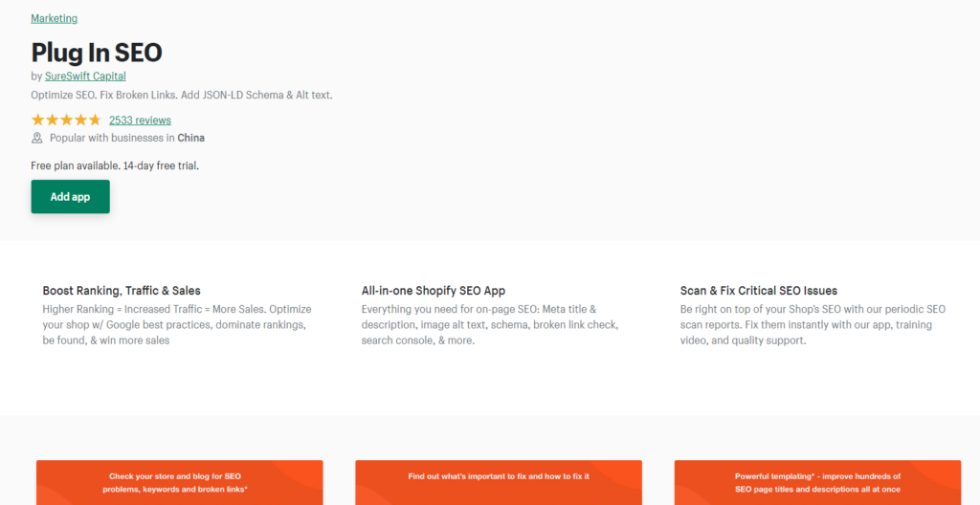This screenshot has height=505, width=980.
Task: Open the Find out what's important screenshot
Action: tap(499, 482)
